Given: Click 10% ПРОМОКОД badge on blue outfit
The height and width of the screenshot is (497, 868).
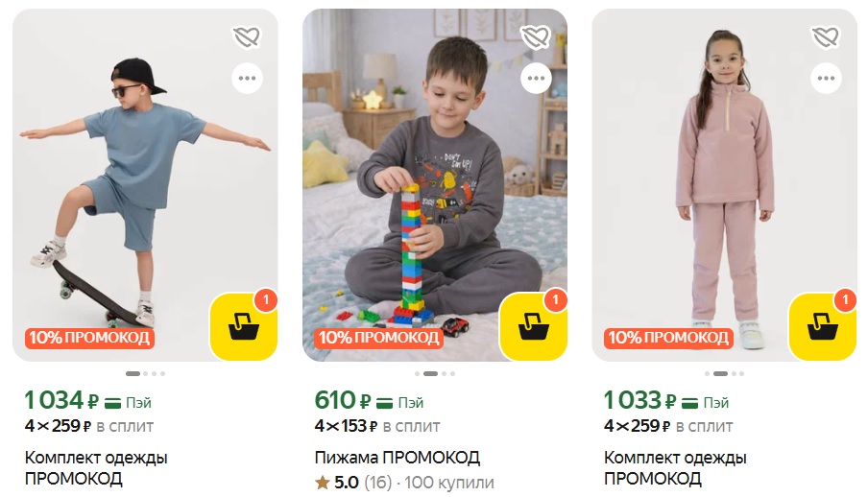Looking at the screenshot, I should point(89,338).
